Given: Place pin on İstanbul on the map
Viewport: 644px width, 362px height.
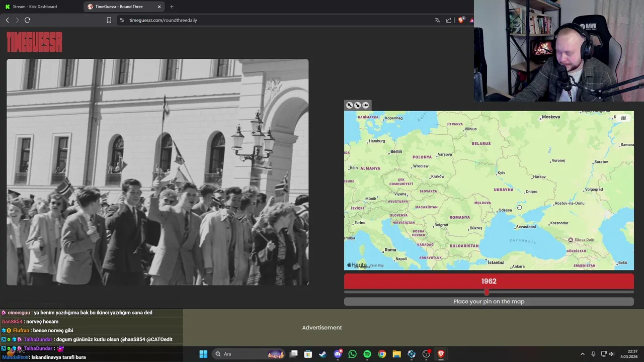Looking at the screenshot, I should (x=496, y=262).
